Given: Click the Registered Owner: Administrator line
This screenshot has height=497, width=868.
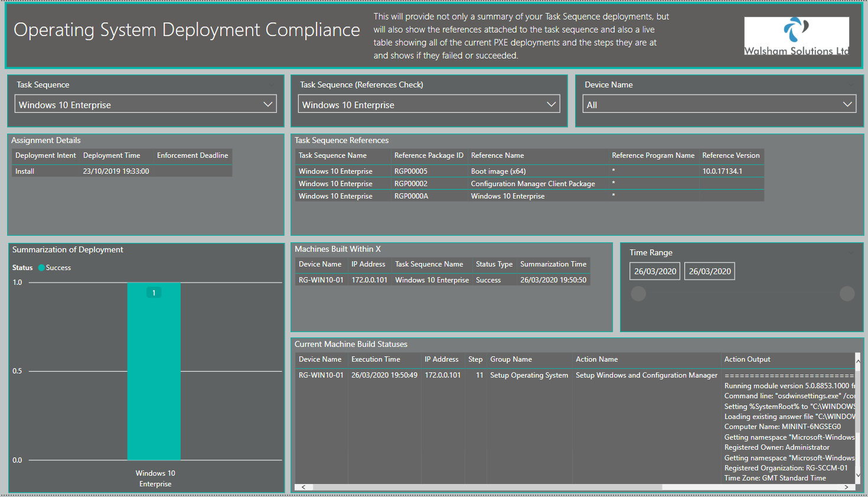Looking at the screenshot, I should pos(777,447).
